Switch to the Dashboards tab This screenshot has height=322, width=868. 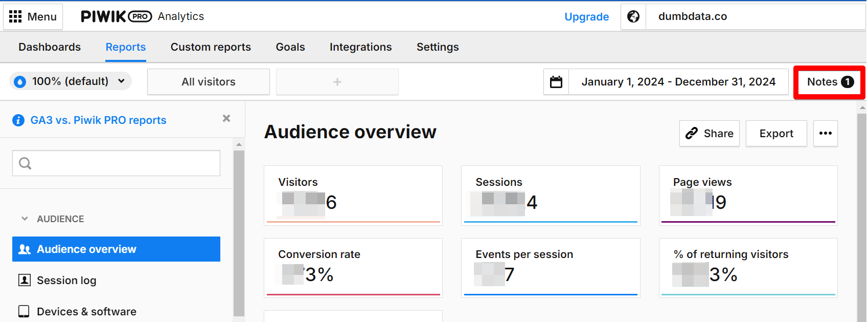[50, 47]
